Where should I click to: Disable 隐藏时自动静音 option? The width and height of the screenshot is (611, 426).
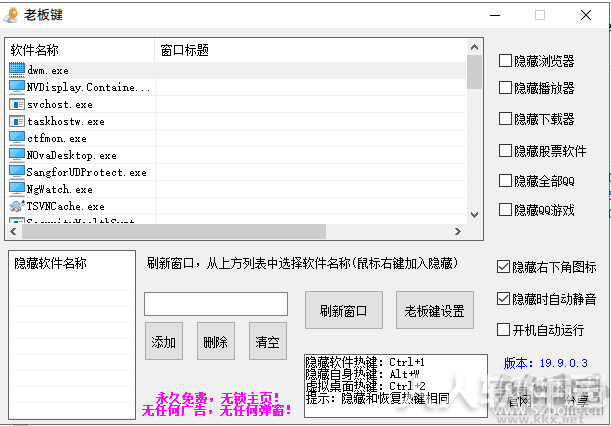point(503,299)
